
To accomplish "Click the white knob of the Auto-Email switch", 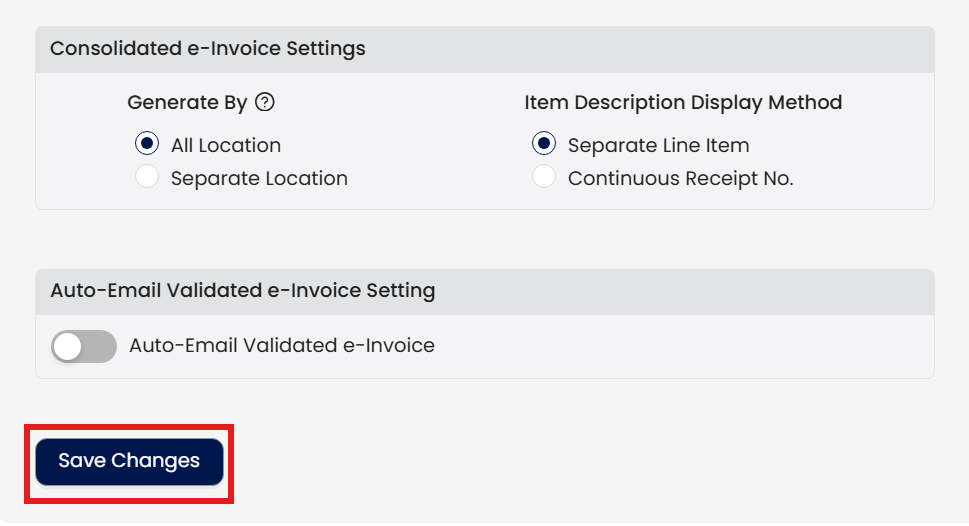I will [x=68, y=346].
